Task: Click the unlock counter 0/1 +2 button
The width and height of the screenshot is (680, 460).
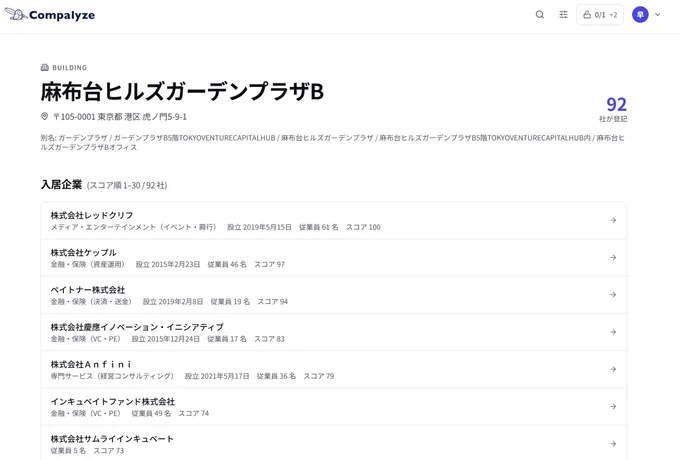Action: [x=600, y=15]
